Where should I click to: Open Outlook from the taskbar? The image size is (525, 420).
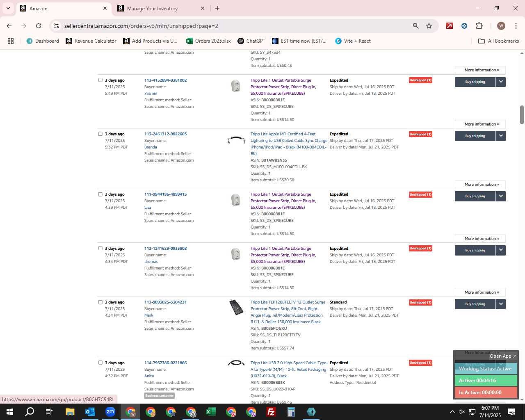tap(90, 412)
